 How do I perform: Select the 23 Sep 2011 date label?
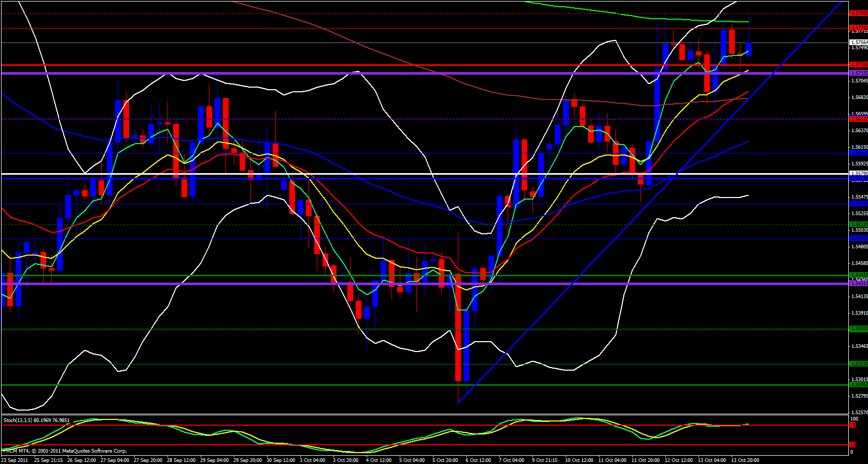coord(15,460)
